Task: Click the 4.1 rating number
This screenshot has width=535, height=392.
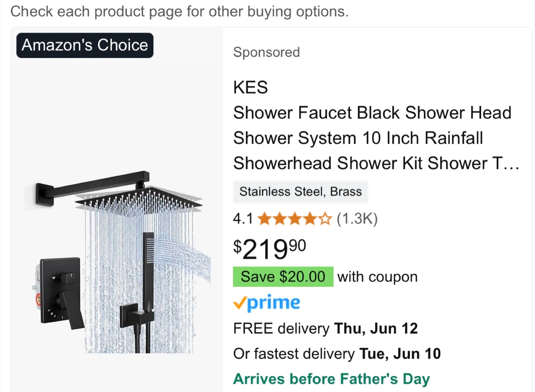Action: [243, 219]
